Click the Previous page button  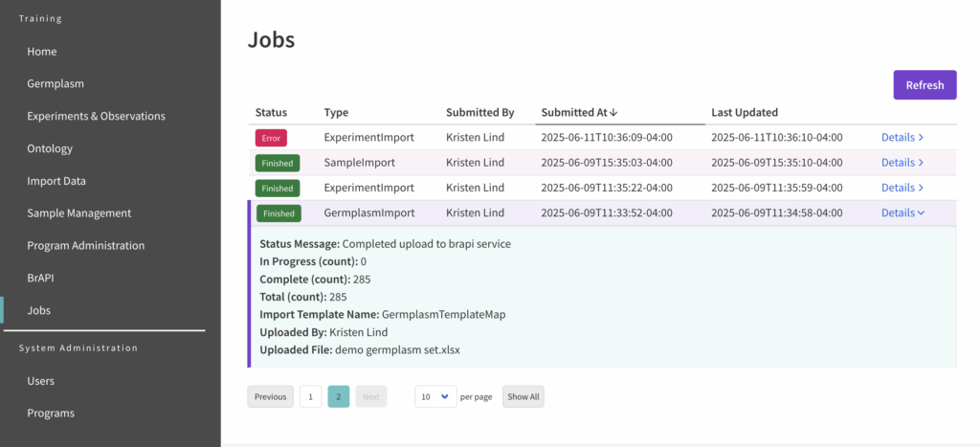pyautogui.click(x=270, y=396)
